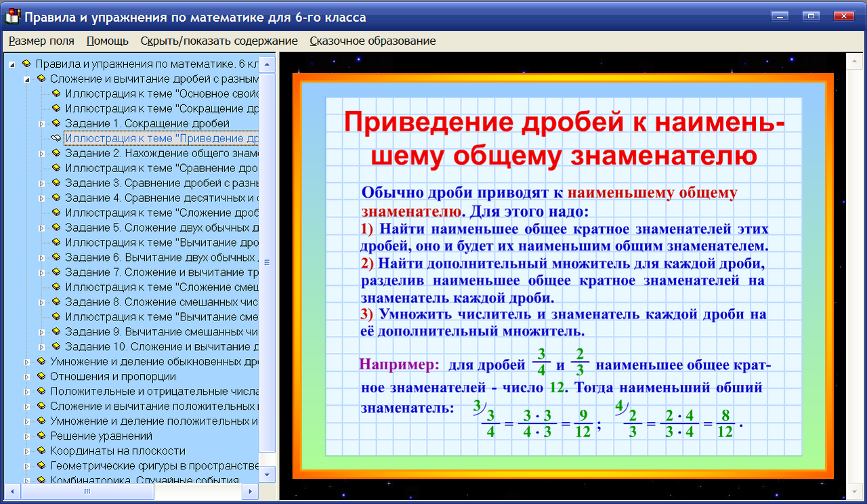The height and width of the screenshot is (504, 867).
Task: Select the book icon next to "Задание 10"
Action: pyautogui.click(x=57, y=345)
